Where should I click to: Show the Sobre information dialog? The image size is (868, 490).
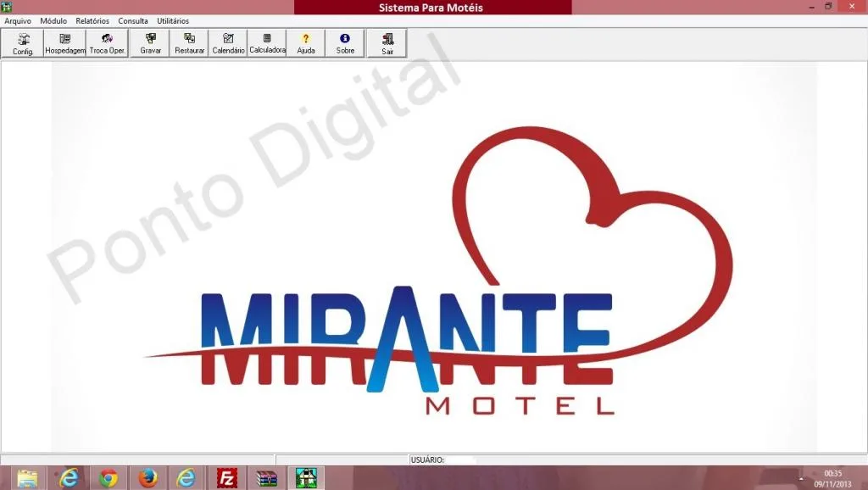coord(345,44)
